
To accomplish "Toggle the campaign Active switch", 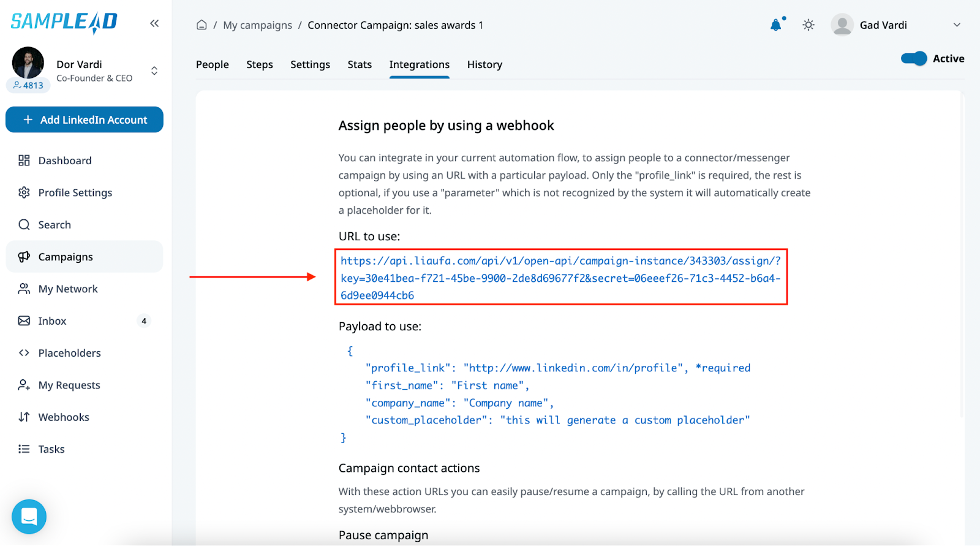I will [914, 59].
